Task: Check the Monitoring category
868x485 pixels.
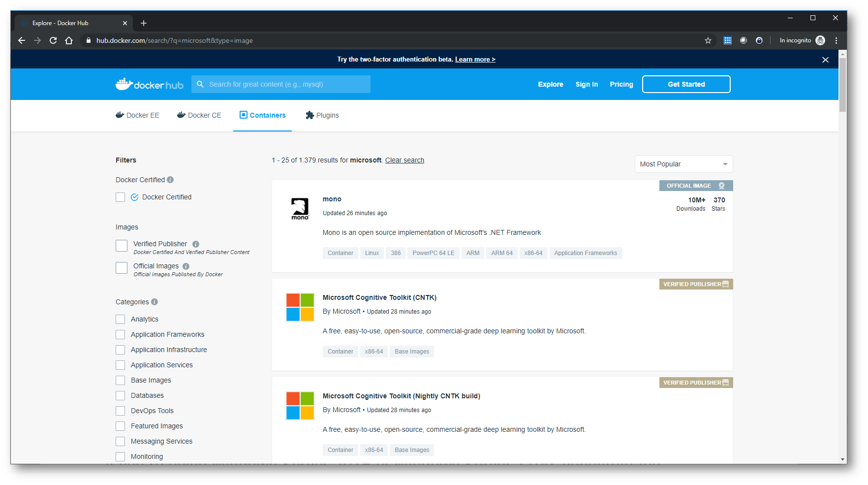Action: pyautogui.click(x=121, y=457)
